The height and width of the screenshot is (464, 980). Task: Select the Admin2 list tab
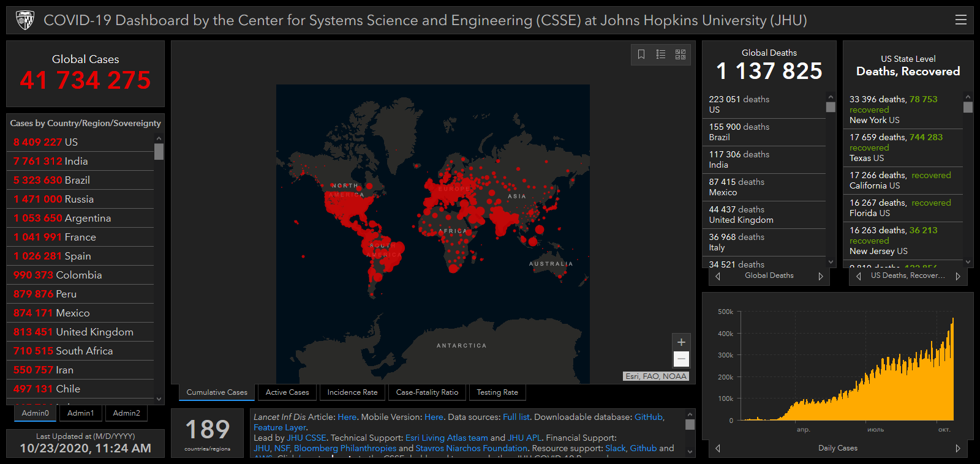127,413
